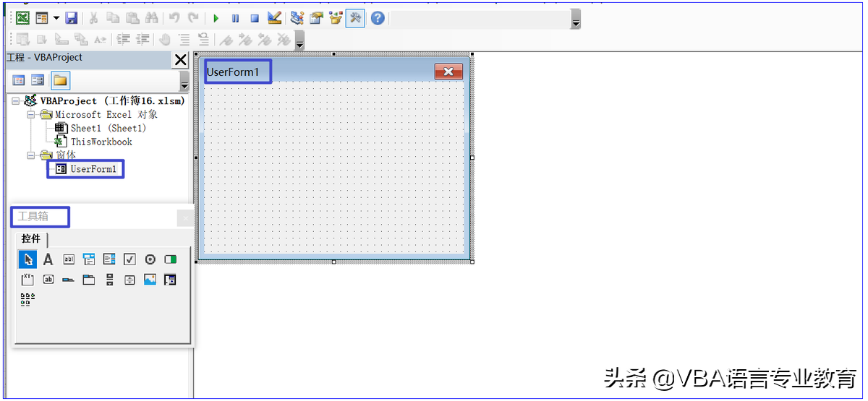Select the ListBox control icon

pyautogui.click(x=109, y=259)
